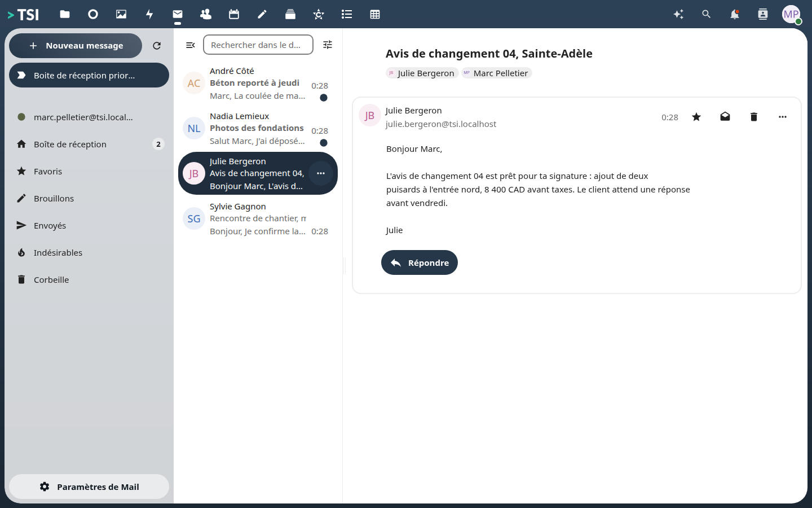The width and height of the screenshot is (812, 508).
Task: Open contacts menu in top bar
Action: coord(763,14)
